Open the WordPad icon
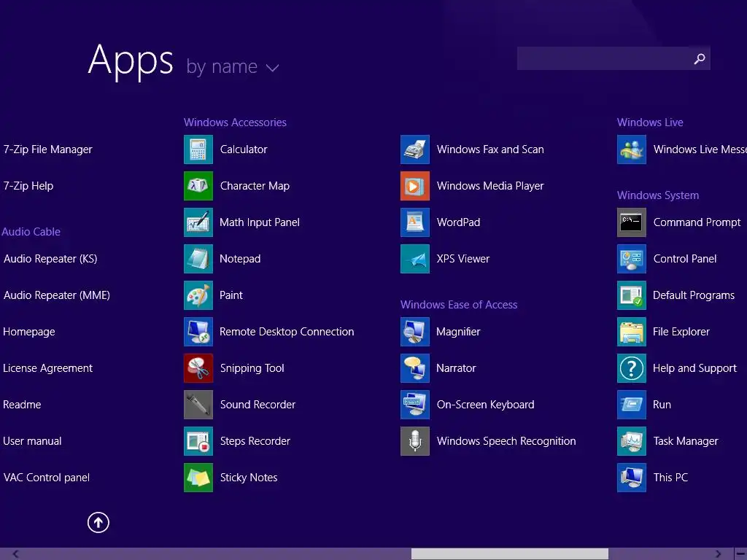Image resolution: width=747 pixels, height=560 pixels. point(415,222)
